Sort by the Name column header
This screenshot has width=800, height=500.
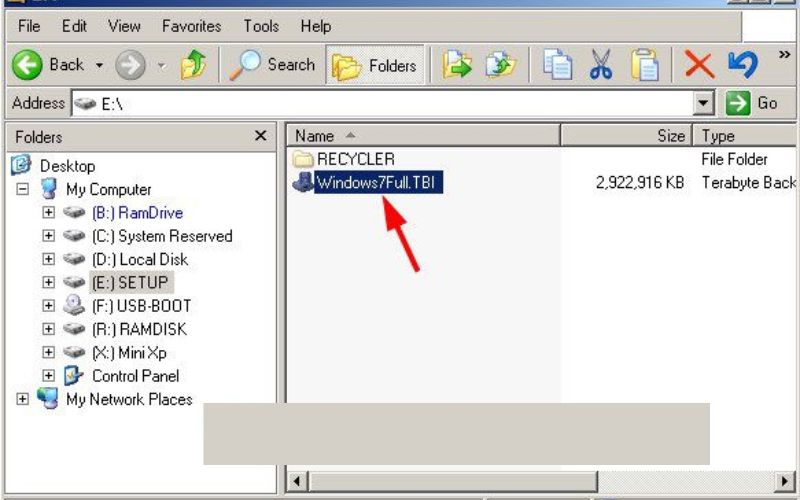(x=423, y=136)
